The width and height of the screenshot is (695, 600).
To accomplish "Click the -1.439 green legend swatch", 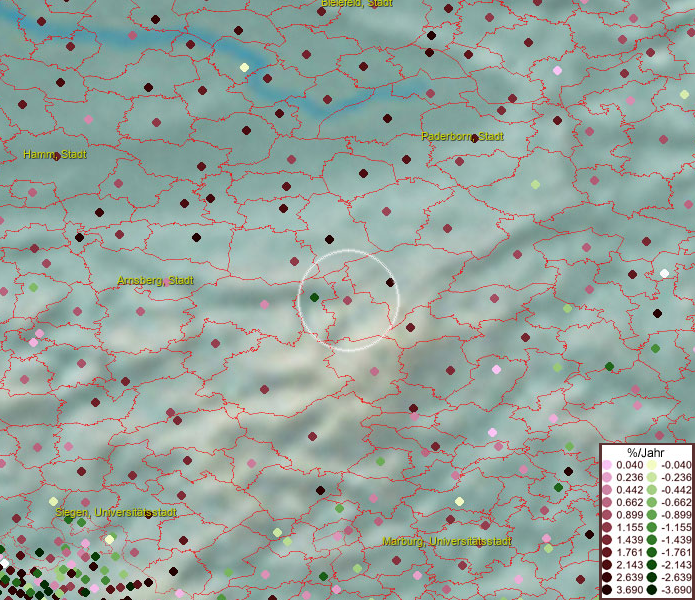I will click(652, 540).
